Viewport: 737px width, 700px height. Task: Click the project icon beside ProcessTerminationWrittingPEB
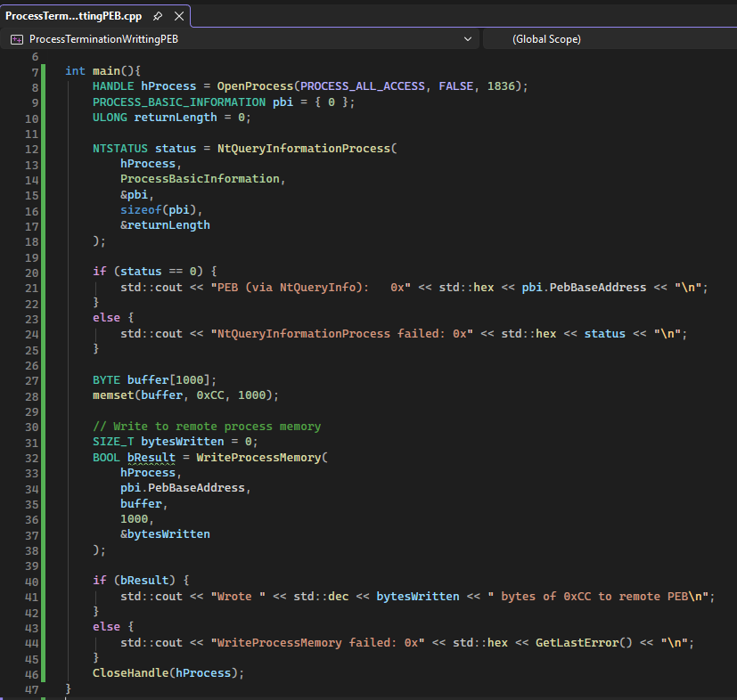click(x=17, y=39)
